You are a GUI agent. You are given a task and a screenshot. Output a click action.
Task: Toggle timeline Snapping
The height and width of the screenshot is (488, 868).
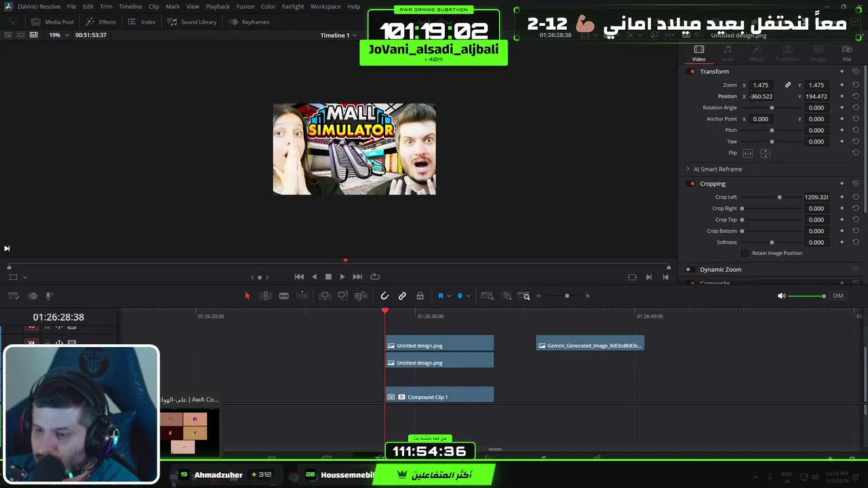tap(384, 296)
